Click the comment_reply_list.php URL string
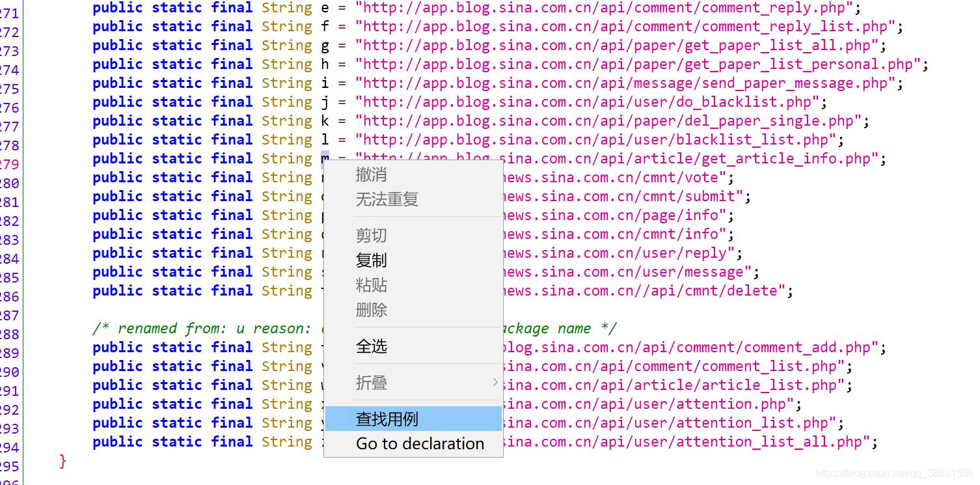The width and height of the screenshot is (980, 485). point(625,27)
